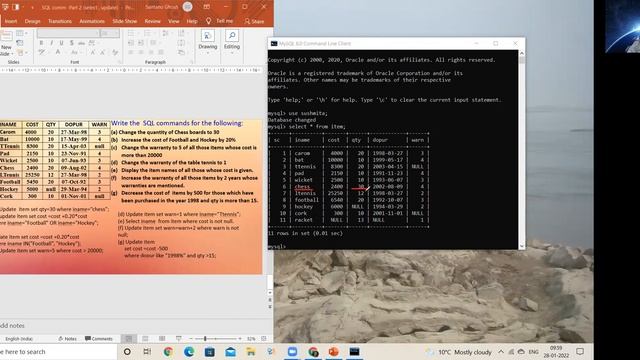Open File Explorer from the taskbar
The width and height of the screenshot is (640, 360).
point(251,352)
